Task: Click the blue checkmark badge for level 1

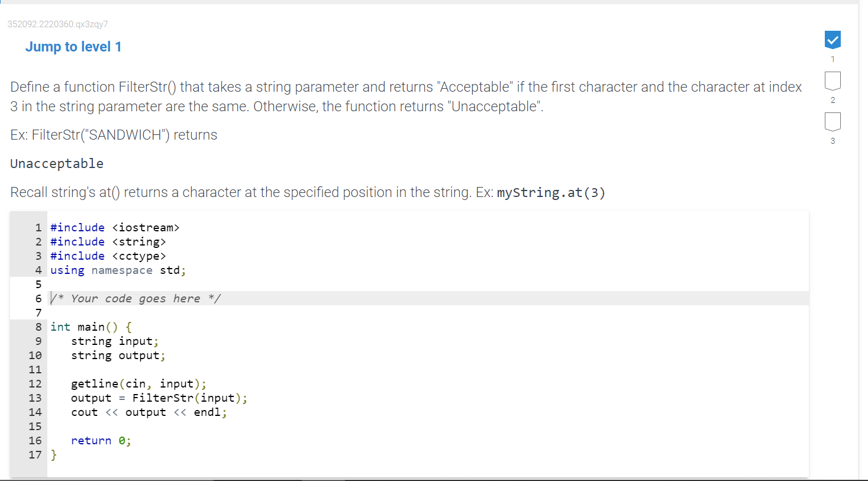Action: (x=832, y=40)
